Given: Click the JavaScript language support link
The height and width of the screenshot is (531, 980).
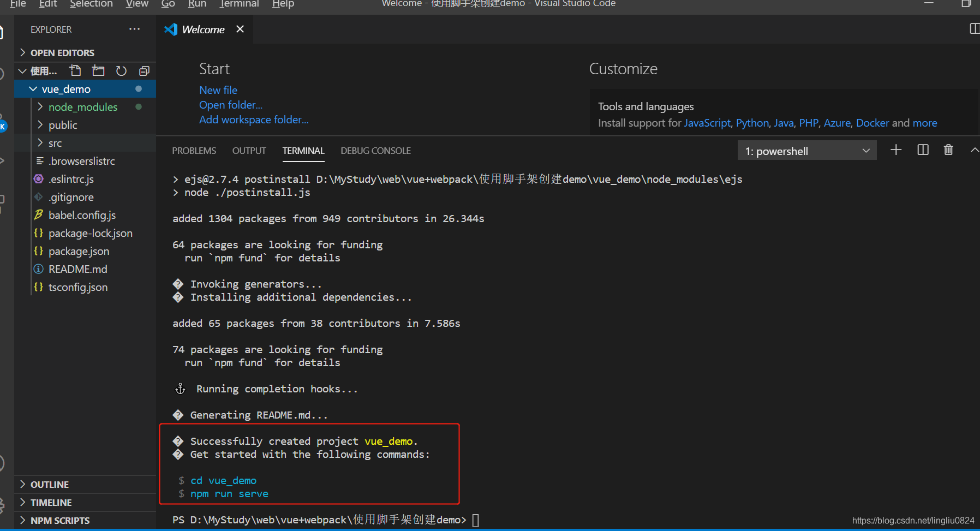Looking at the screenshot, I should [707, 123].
